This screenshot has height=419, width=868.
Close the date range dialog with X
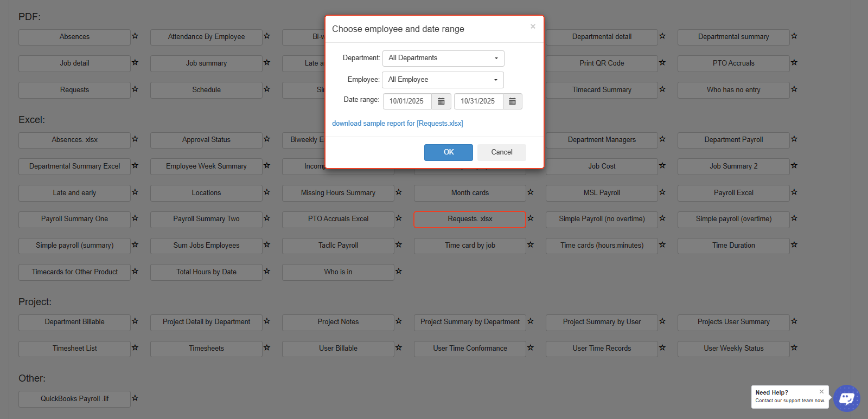[533, 27]
